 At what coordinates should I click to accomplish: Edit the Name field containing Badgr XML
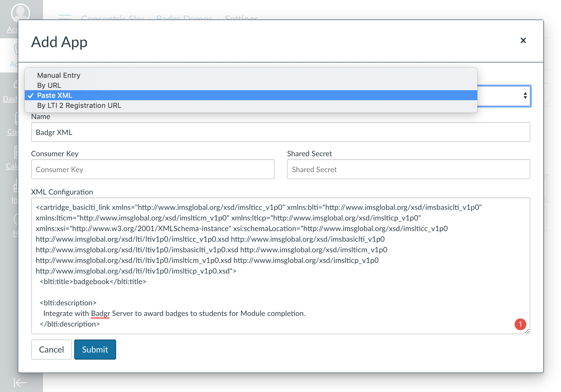click(280, 132)
